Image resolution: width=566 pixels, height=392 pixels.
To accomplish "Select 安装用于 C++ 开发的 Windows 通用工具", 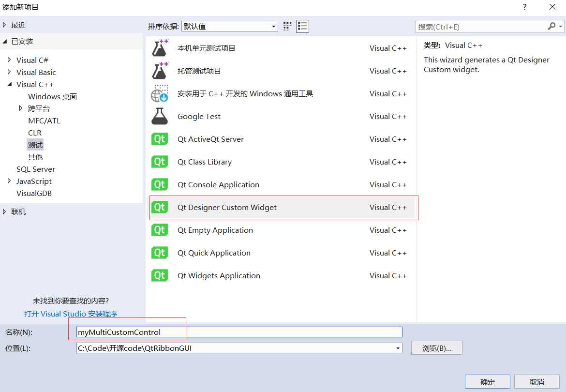I will pyautogui.click(x=245, y=93).
